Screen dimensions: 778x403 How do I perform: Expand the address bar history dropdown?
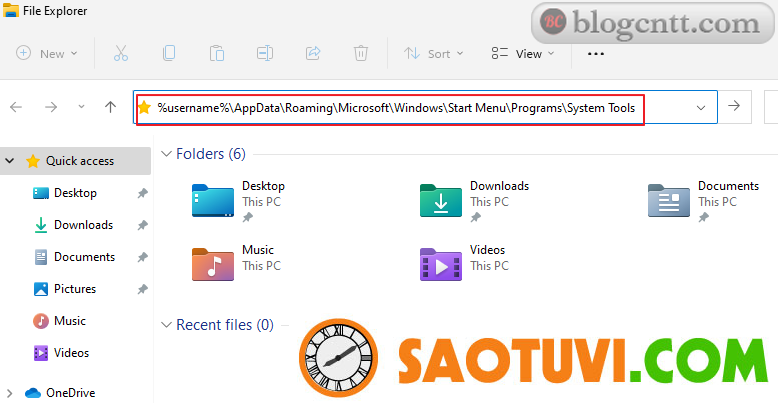pos(701,108)
